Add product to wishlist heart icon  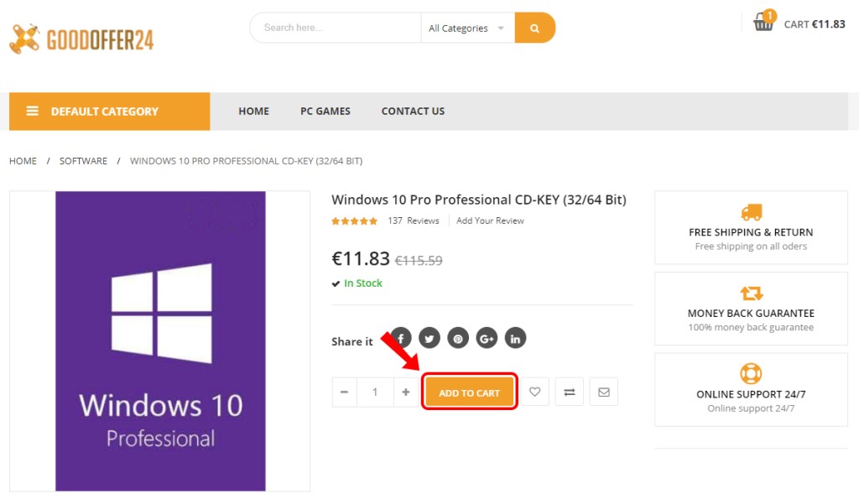click(534, 392)
